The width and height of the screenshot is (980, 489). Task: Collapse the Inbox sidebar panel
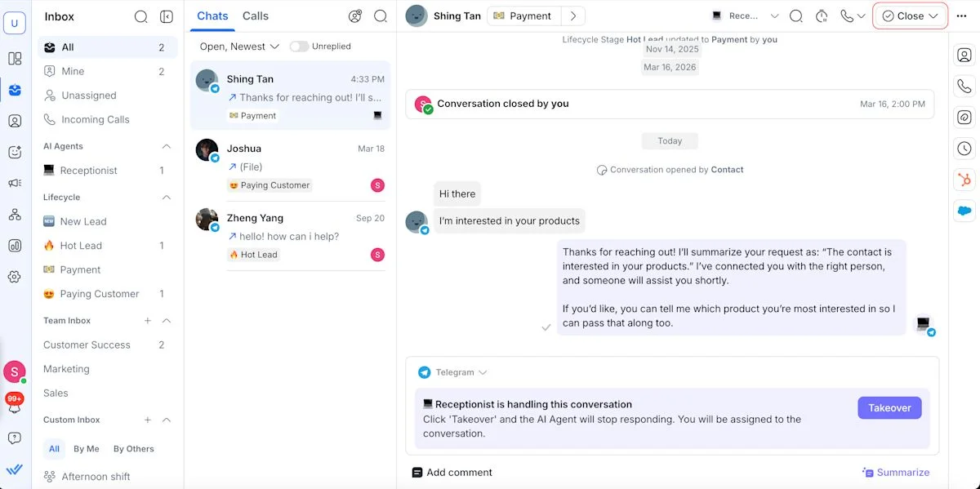click(167, 16)
